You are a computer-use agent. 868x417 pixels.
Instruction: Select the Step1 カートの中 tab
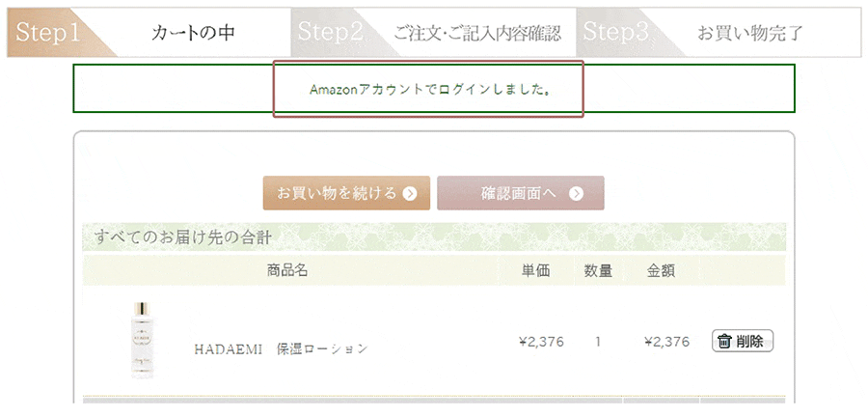149,33
